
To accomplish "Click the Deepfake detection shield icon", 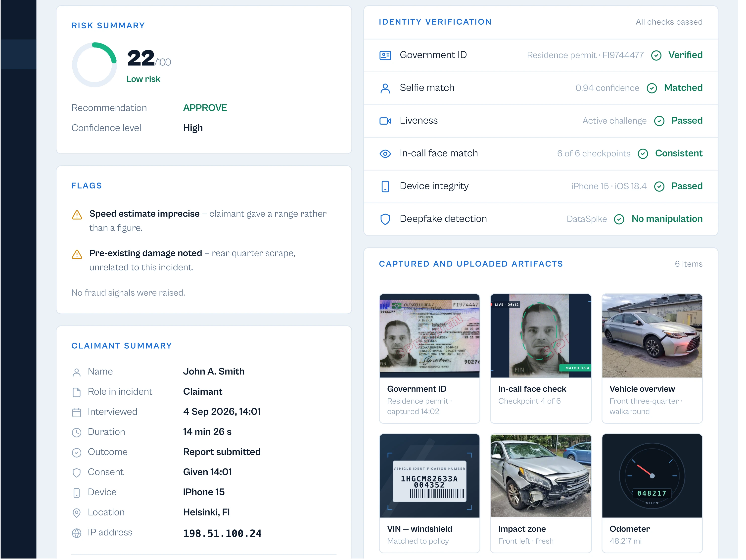I will (385, 219).
